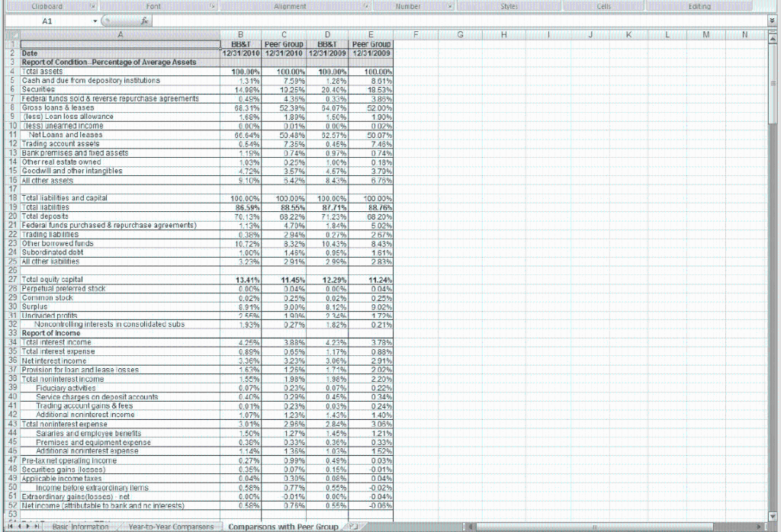Click the Select All corner button
The width and height of the screenshot is (781, 532).
point(11,35)
